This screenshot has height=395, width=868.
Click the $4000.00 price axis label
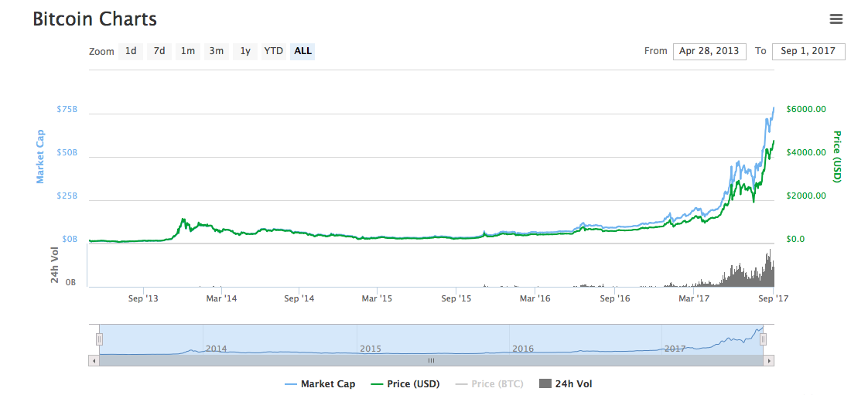tap(806, 152)
